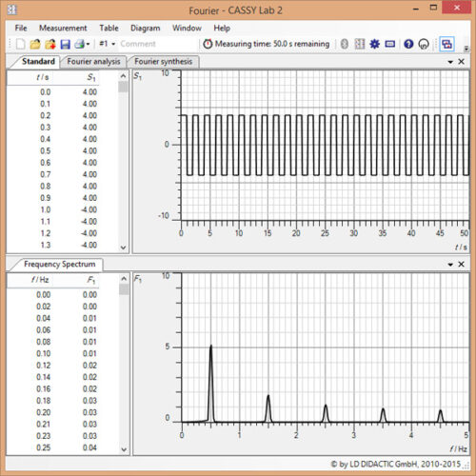Start measurement with the stopwatch icon

208,44
